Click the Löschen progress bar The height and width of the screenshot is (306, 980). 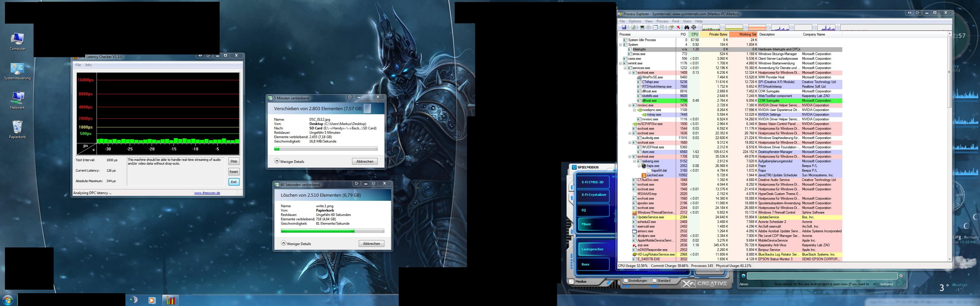coord(333,231)
